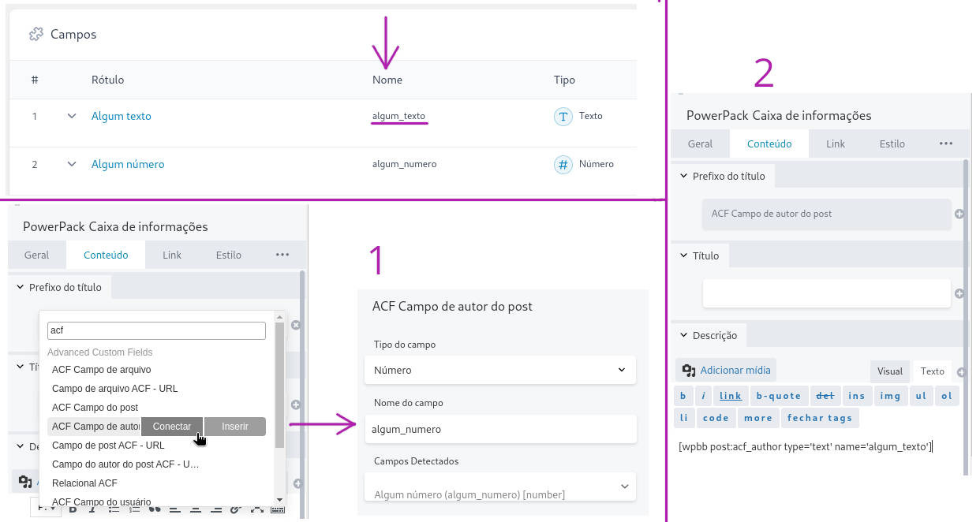Viewport: 980px width, 522px height.
Task: Open the Tipo do campo dropdown
Action: (501, 370)
